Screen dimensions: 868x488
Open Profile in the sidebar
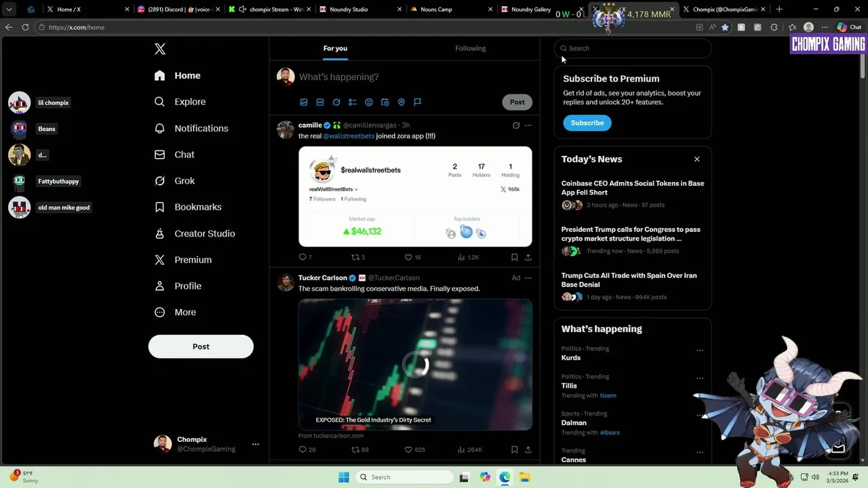(178, 286)
